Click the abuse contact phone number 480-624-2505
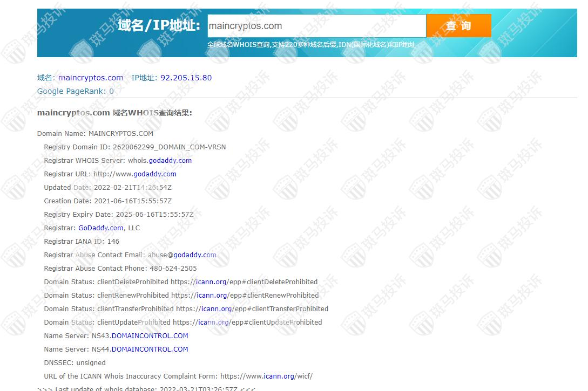This screenshot has height=391, width=588. [173, 268]
